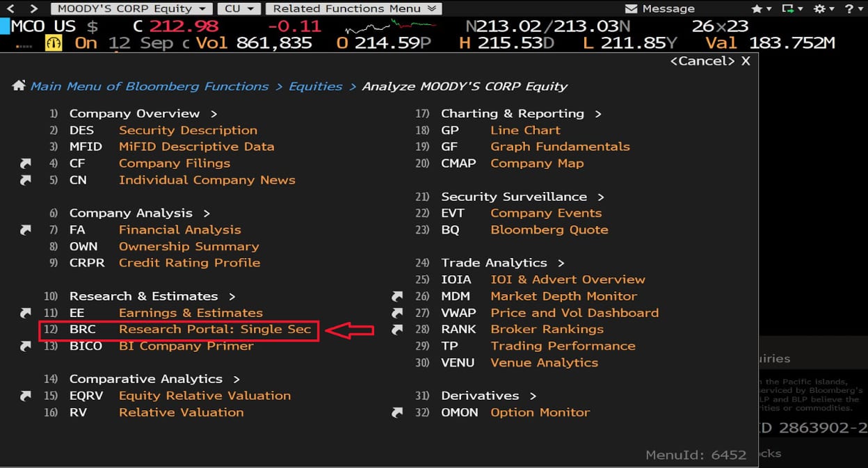
Task: Launch EQRV Relative Valuation arrow icon
Action: [26, 396]
